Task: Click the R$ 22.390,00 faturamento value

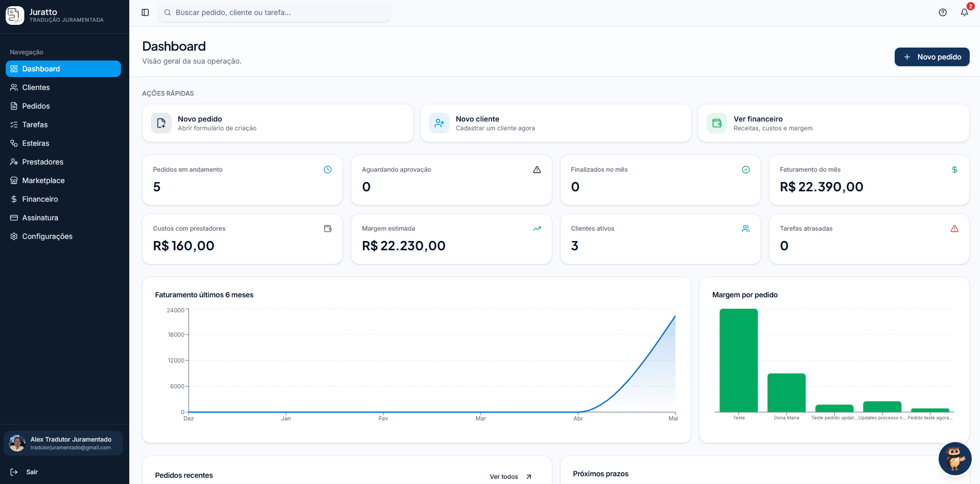Action: (821, 187)
